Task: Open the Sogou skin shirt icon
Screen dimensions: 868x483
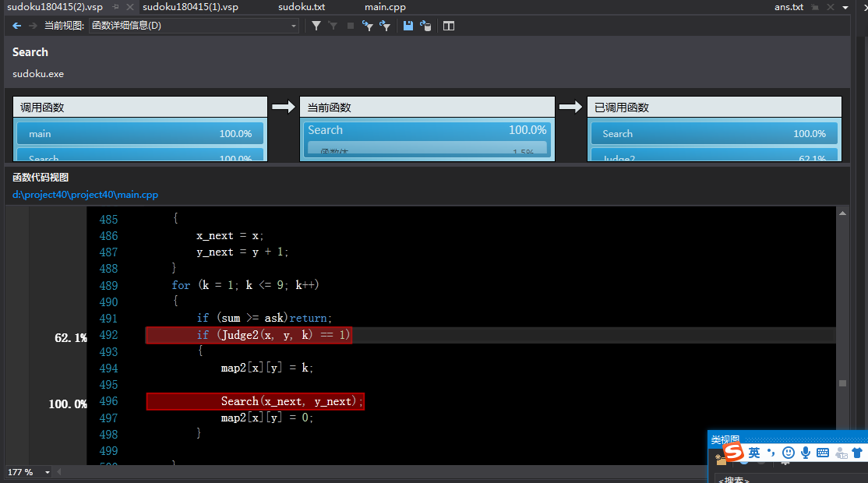Action: [857, 453]
